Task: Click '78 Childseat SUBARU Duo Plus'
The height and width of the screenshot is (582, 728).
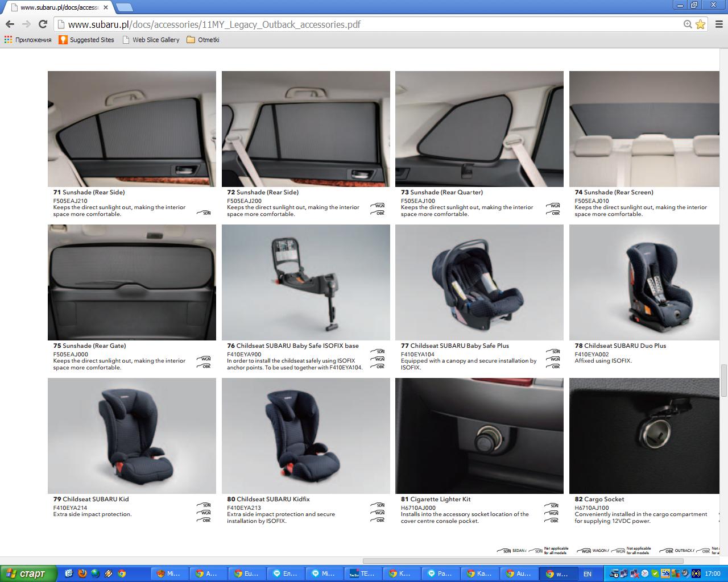Action: tap(621, 346)
